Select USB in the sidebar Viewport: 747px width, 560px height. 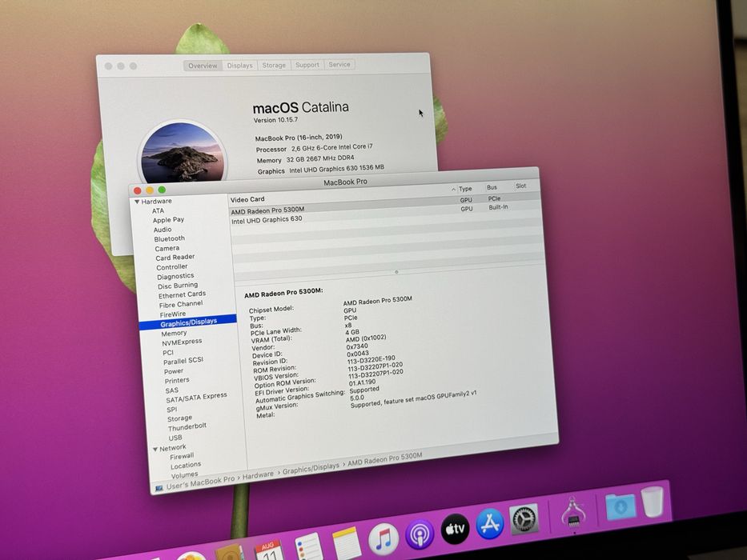[x=175, y=438]
